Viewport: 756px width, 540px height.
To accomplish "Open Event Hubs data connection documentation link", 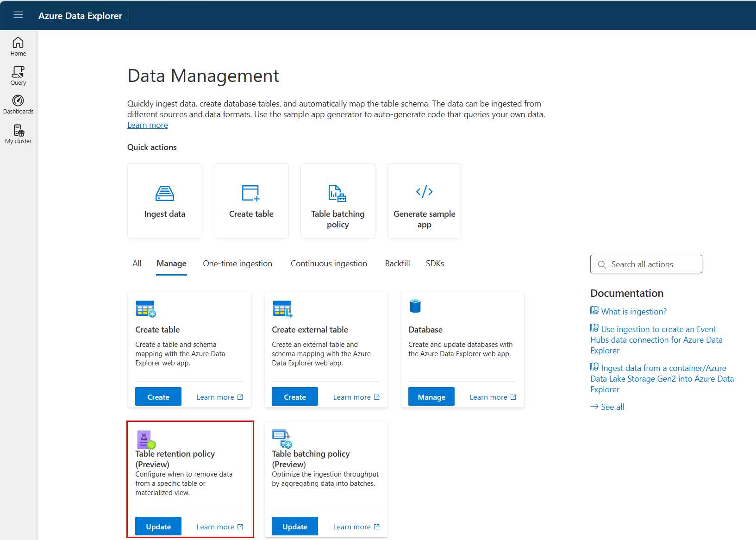I will point(656,340).
